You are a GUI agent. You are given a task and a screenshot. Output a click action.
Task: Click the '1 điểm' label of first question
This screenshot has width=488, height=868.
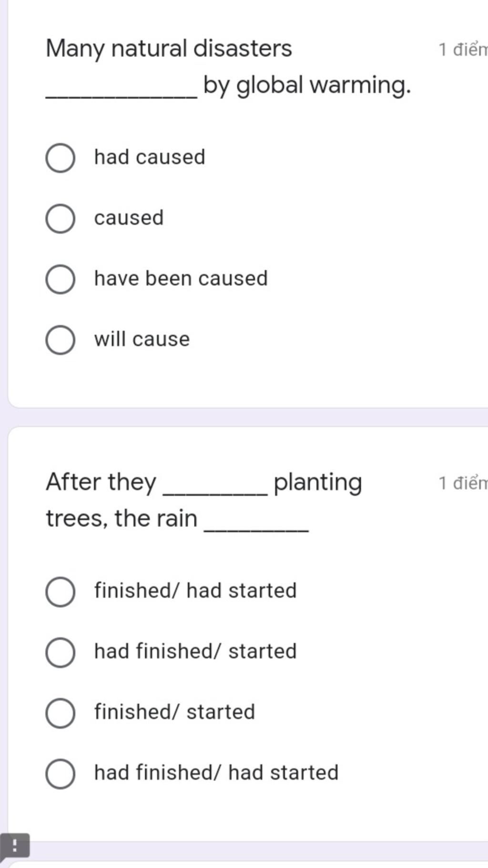click(463, 49)
